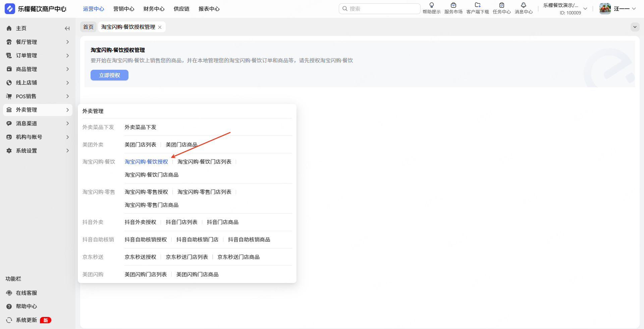The height and width of the screenshot is (329, 644).
Task: Open 抖音自助核销授权 link
Action: tap(146, 239)
